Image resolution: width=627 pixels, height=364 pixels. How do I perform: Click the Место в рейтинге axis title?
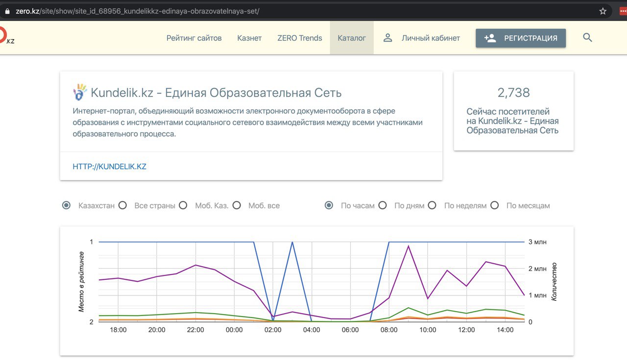click(81, 282)
